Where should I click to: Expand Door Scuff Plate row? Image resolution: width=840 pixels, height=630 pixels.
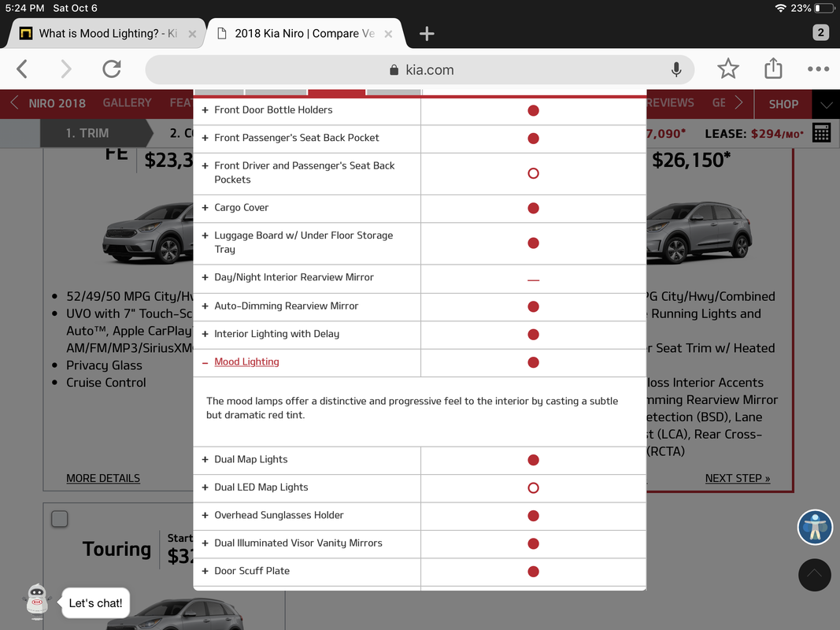205,570
